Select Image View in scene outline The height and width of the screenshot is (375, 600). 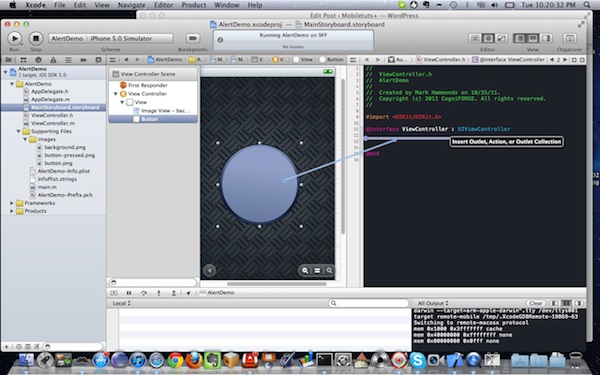pos(165,111)
